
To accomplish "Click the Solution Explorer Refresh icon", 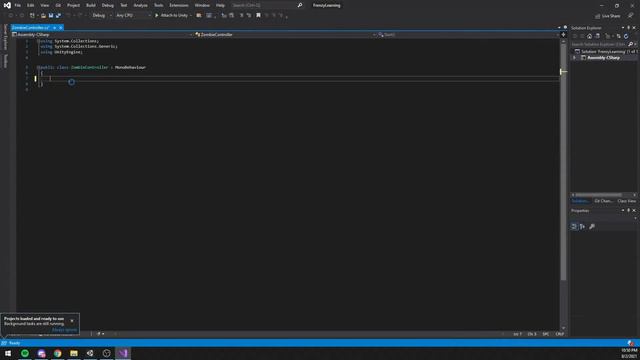I will (x=626, y=36).
